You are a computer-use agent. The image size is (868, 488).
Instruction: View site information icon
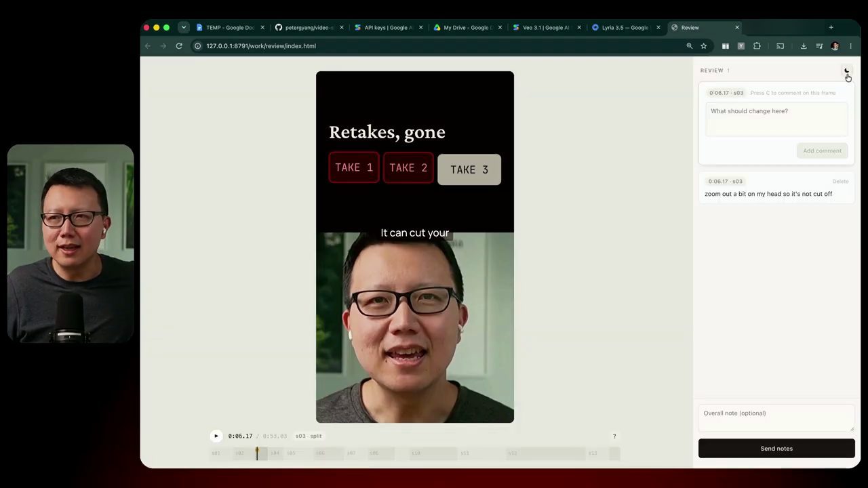tap(198, 46)
